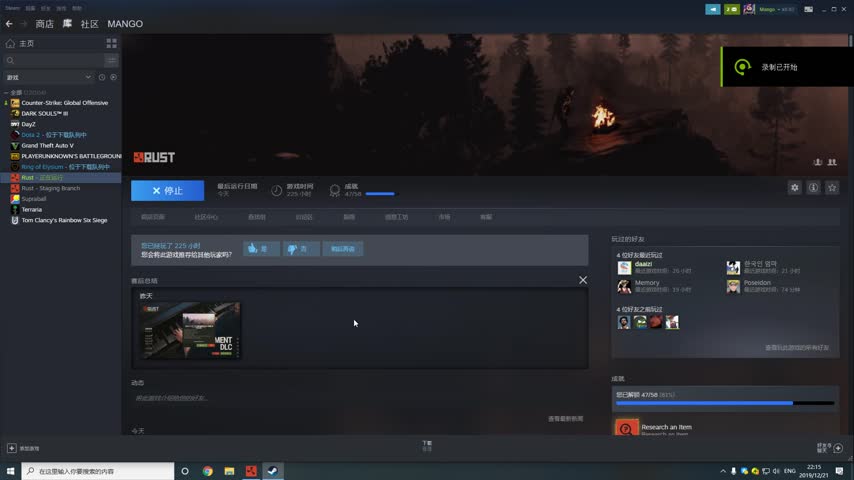This screenshot has width=854, height=480.
Task: Click the single-person icon on Rust banner
Action: 818,162
